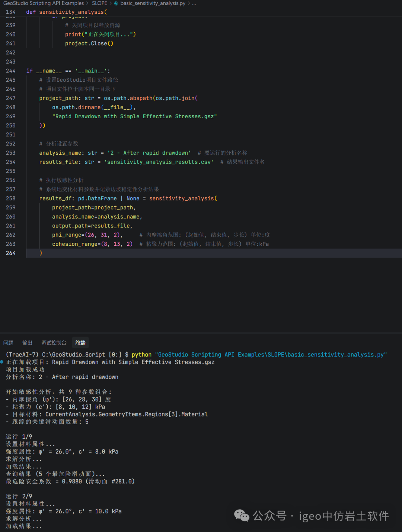
Task: Open the SLOPE breadcrumb folder dropdown
Action: pos(99,3)
